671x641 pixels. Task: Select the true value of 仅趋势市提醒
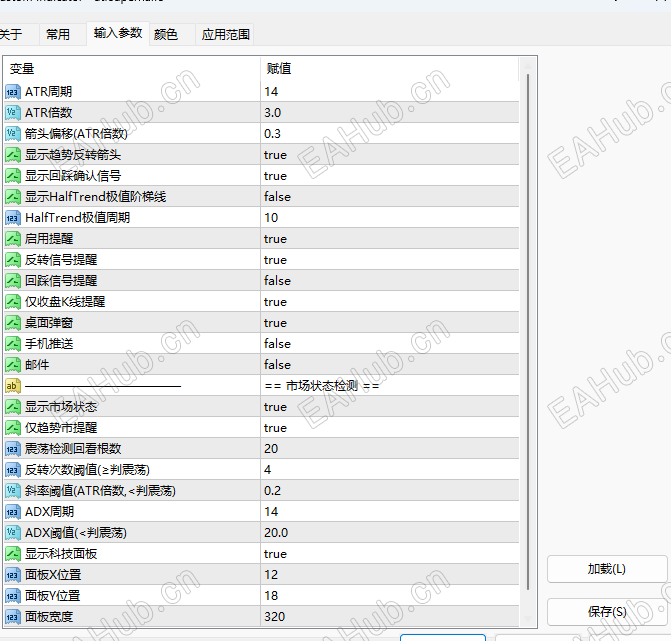click(389, 428)
